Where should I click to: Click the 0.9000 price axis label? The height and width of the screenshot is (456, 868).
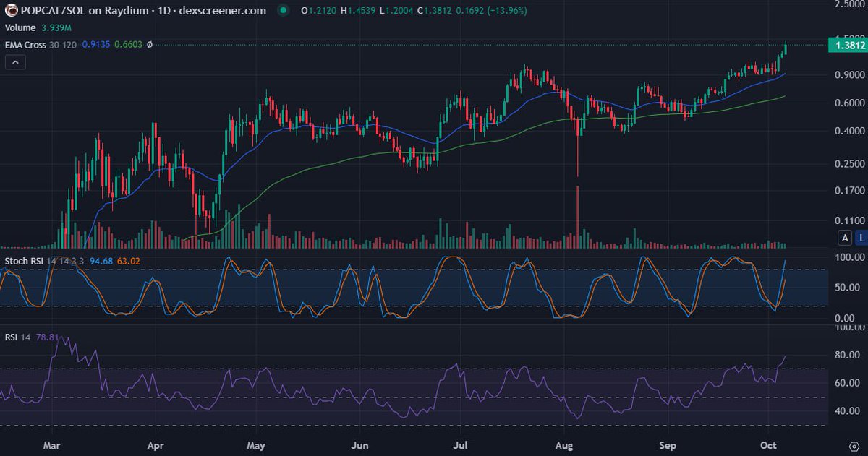point(849,75)
